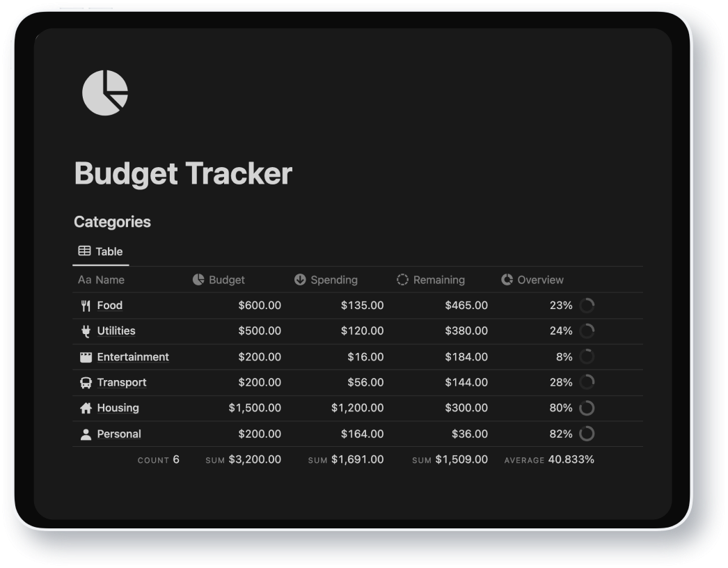728x568 pixels.
Task: Open the AVERAGE 40.833% Overview calculation
Action: coord(549,460)
